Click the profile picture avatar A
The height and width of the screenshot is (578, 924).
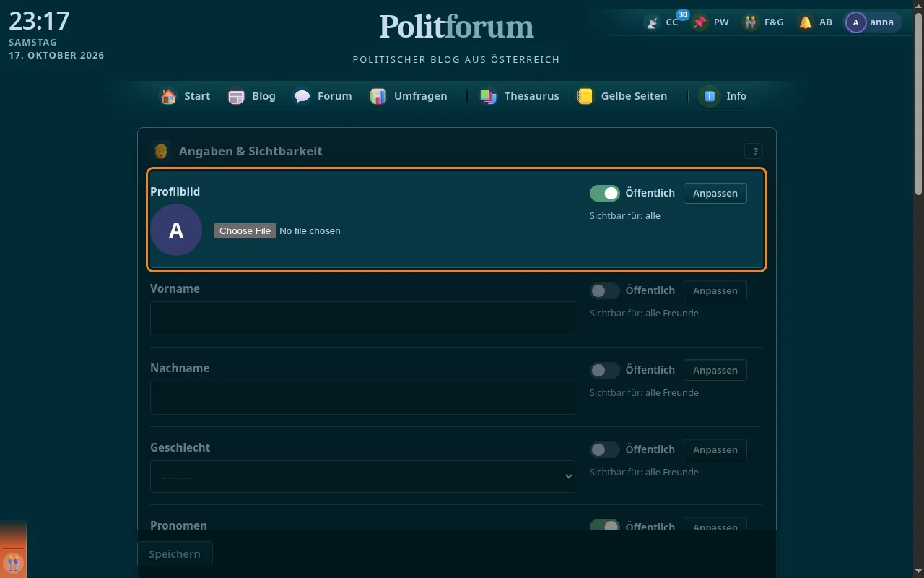pos(176,230)
